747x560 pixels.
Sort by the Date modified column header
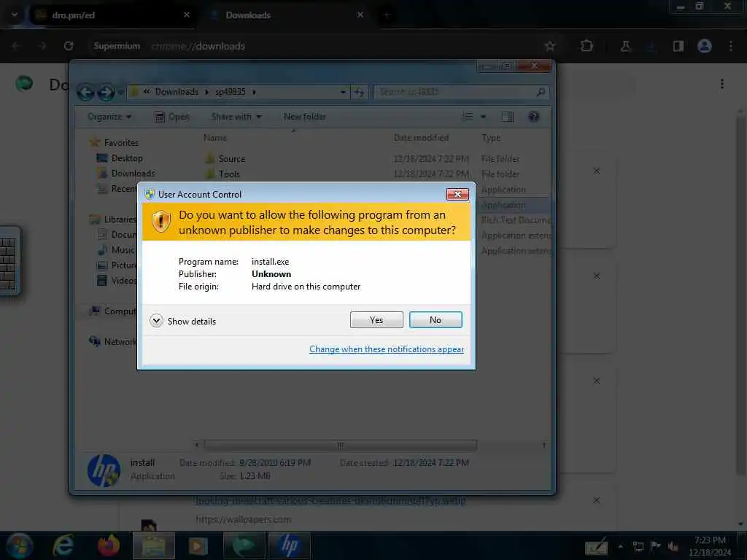point(421,138)
